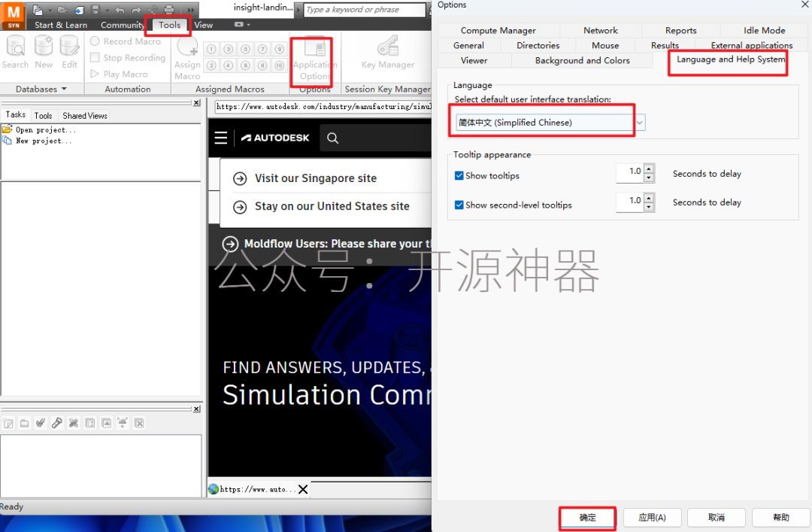Click the flashlight icon in lower panel toolbar
This screenshot has width=812, height=532.
[x=57, y=424]
